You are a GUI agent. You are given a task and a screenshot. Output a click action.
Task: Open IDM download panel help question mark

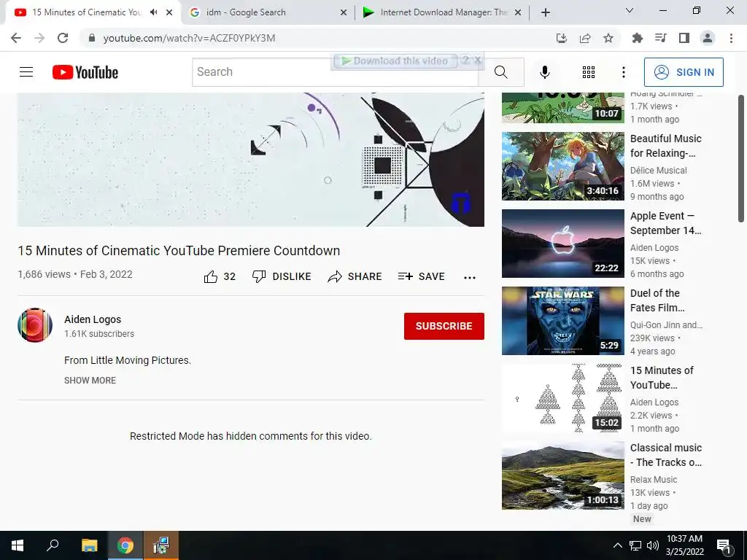465,60
